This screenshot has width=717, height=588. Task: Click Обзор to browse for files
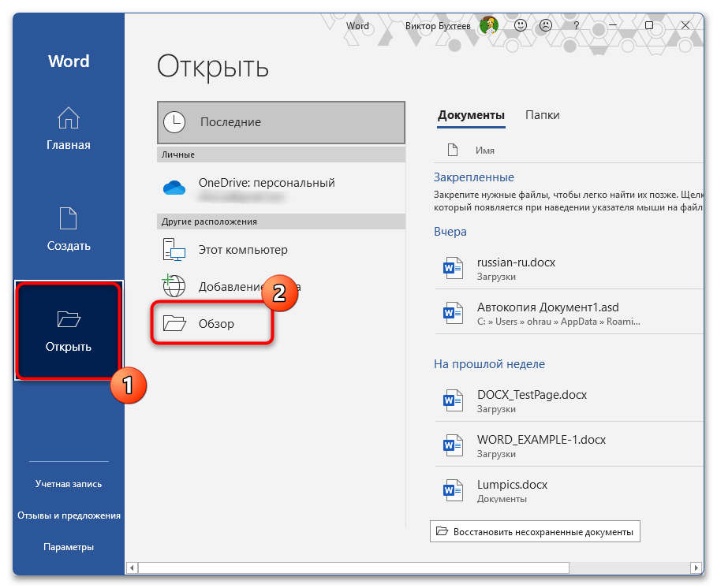[216, 323]
